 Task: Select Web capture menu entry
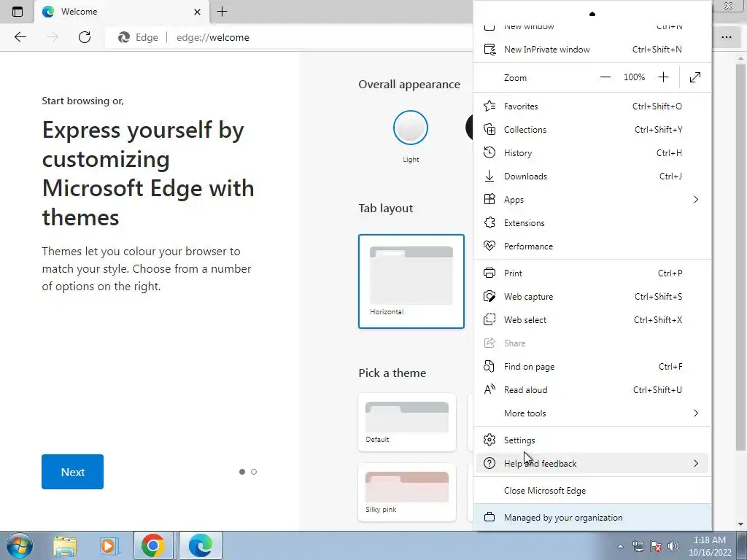pyautogui.click(x=592, y=296)
